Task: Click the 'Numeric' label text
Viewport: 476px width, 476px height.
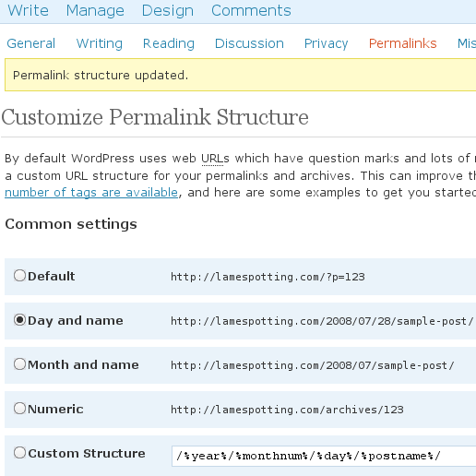Action: 55,410
